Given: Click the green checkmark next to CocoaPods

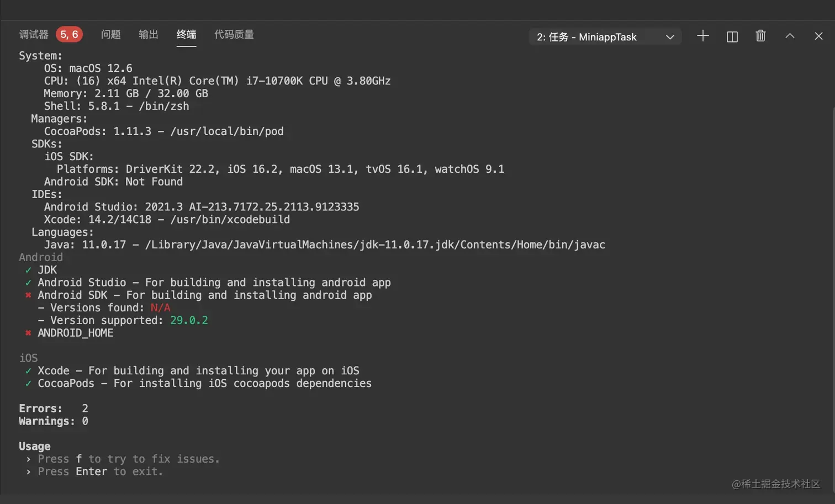Looking at the screenshot, I should 28,384.
